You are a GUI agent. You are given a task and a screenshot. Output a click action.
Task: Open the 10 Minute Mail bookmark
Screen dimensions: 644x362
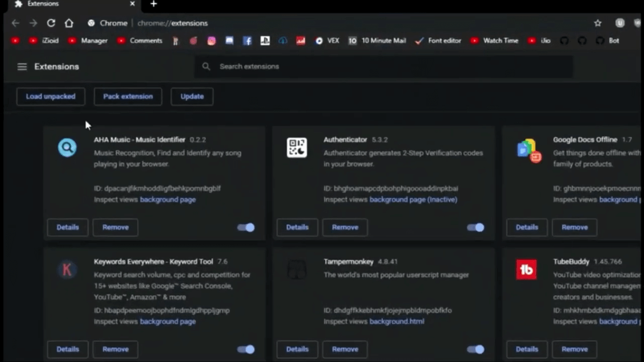click(377, 41)
